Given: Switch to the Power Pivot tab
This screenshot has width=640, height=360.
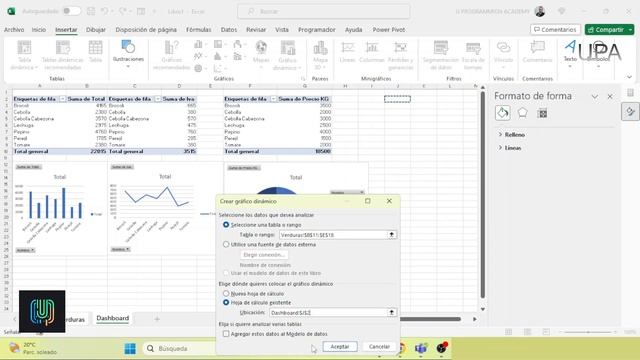Looking at the screenshot, I should coord(389,30).
